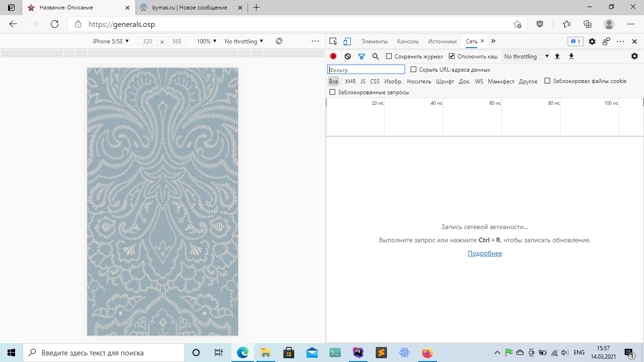Expand the No throttling dropdown in Network toolbar
644x362 pixels.
point(526,56)
